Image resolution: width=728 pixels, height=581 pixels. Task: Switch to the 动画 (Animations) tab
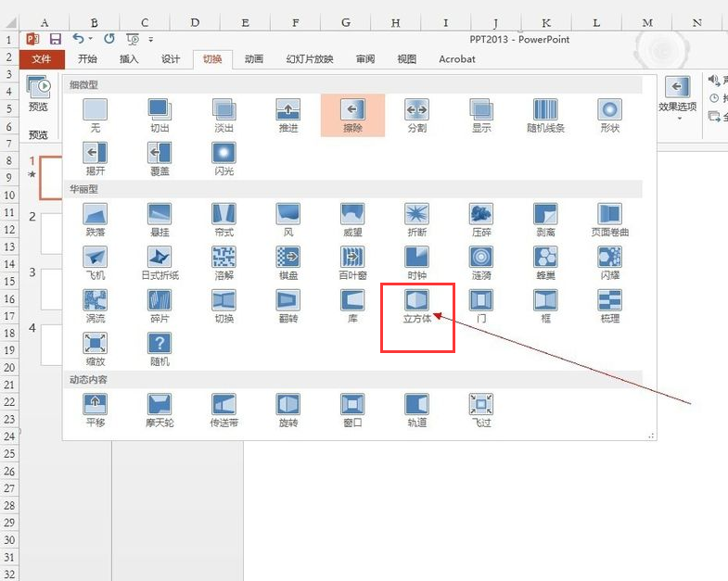(253, 59)
